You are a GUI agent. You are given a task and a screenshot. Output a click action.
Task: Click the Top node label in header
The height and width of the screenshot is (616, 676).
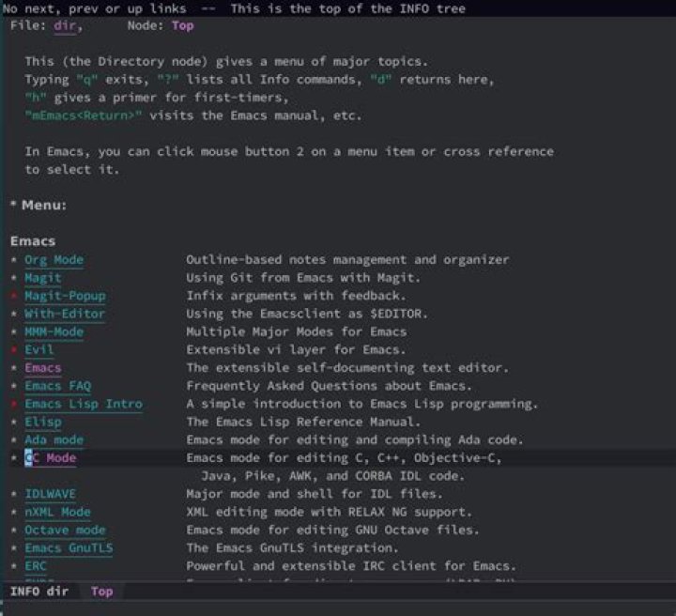(x=183, y=26)
